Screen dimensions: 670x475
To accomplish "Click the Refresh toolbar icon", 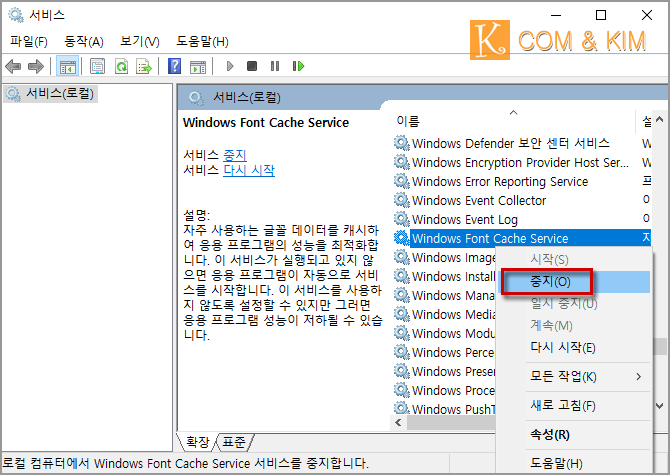I will pyautogui.click(x=121, y=66).
